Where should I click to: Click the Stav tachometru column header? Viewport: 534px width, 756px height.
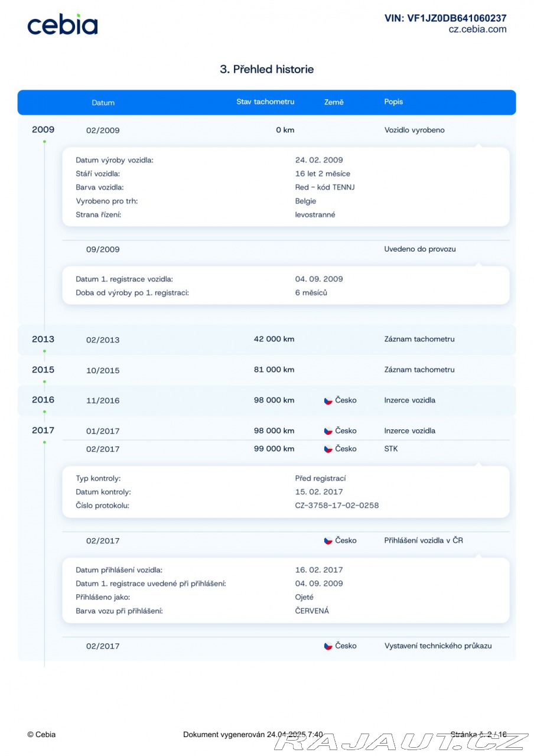point(265,102)
